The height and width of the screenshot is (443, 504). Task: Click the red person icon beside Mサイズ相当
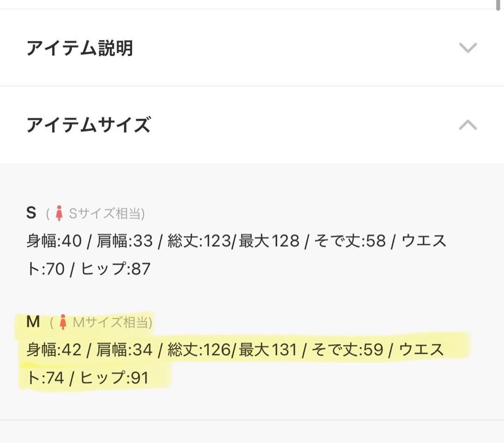pyautogui.click(x=63, y=322)
